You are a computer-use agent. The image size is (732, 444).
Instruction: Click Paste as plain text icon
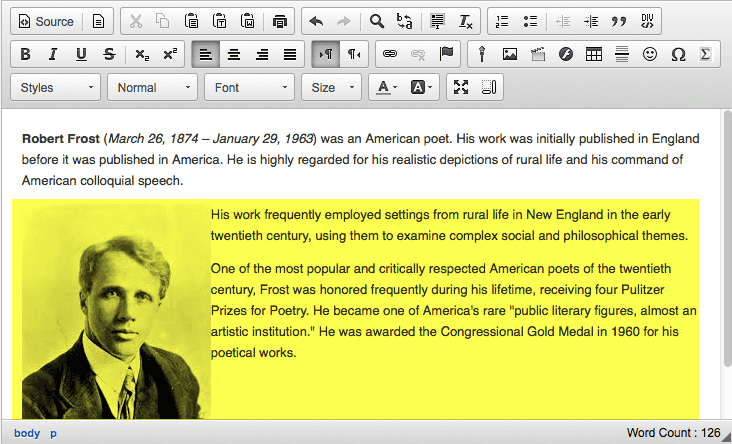pyautogui.click(x=219, y=21)
